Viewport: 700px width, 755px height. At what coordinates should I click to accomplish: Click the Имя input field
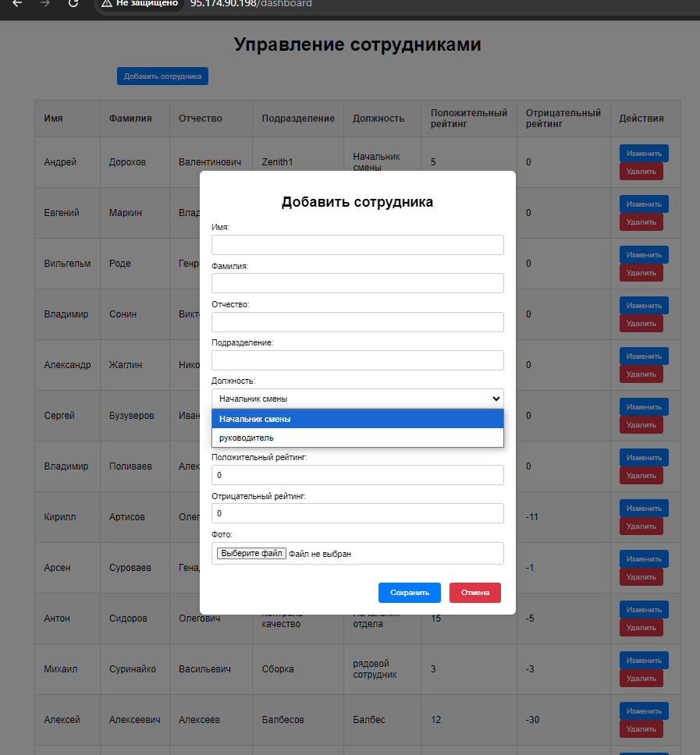click(357, 244)
